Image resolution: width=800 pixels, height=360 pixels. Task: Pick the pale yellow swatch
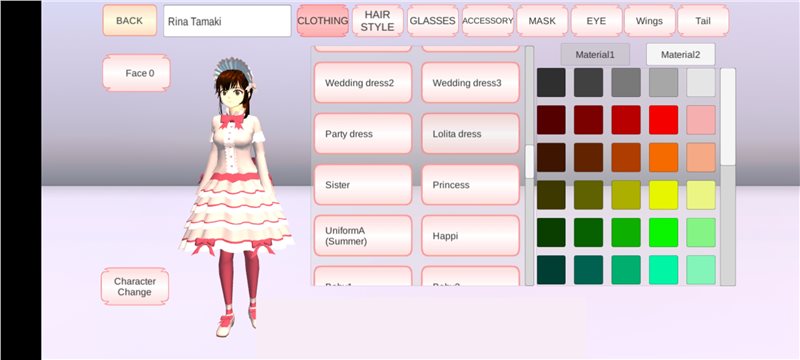pos(701,195)
